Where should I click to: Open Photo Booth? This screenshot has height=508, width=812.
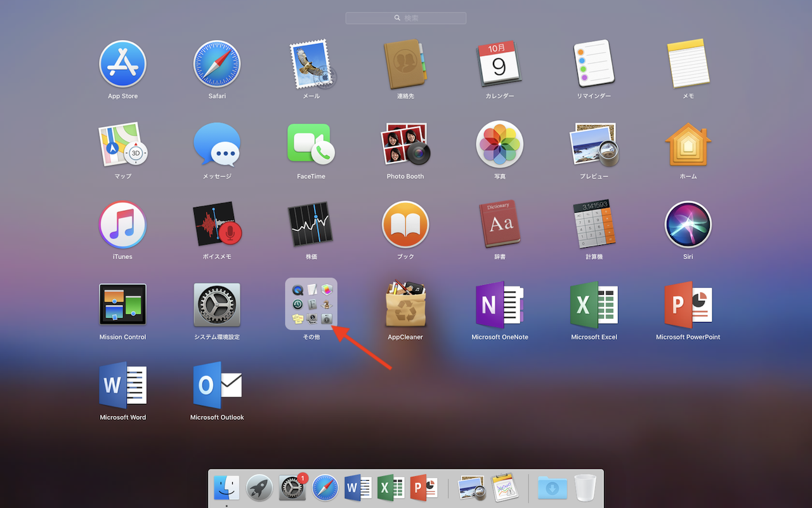[x=405, y=144]
